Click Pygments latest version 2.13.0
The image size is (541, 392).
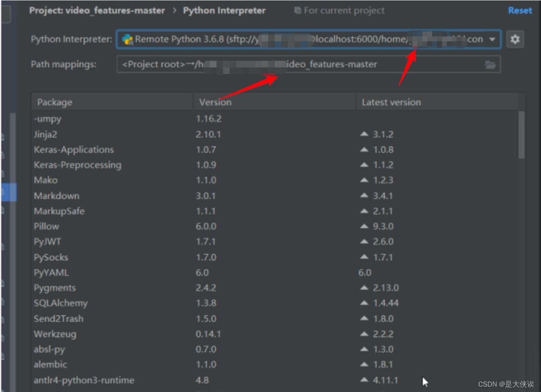pos(385,288)
